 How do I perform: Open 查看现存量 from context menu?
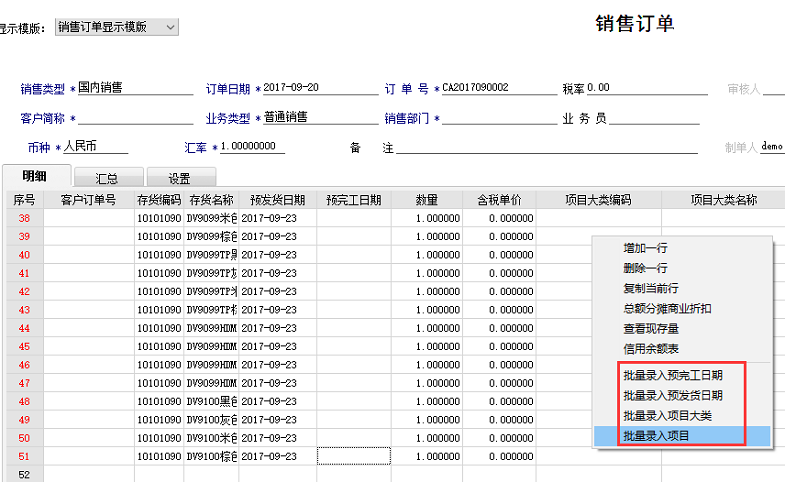[652, 328]
